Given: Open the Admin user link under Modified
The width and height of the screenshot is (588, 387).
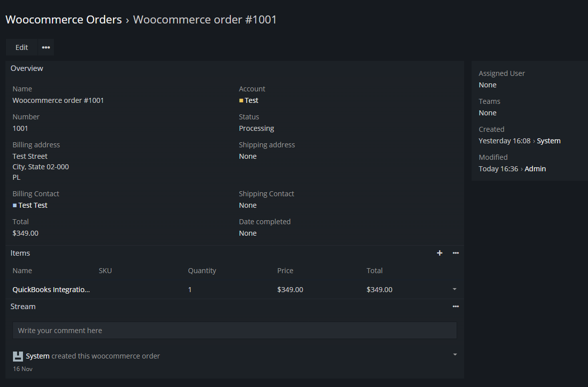Looking at the screenshot, I should tap(535, 169).
